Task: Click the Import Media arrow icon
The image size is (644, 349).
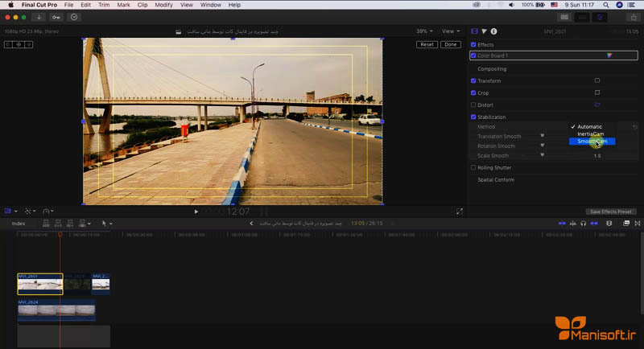Action: point(39,17)
